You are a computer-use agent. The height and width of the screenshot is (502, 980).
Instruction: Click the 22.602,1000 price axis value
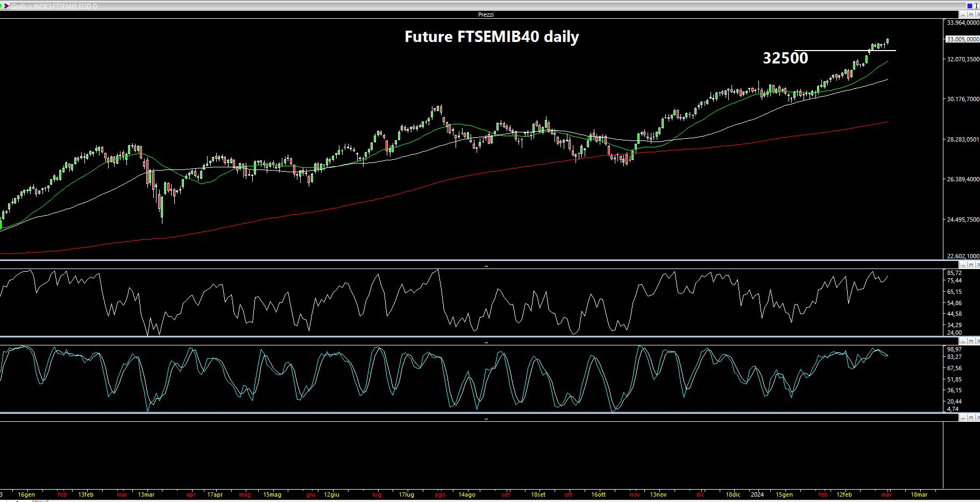[963, 257]
